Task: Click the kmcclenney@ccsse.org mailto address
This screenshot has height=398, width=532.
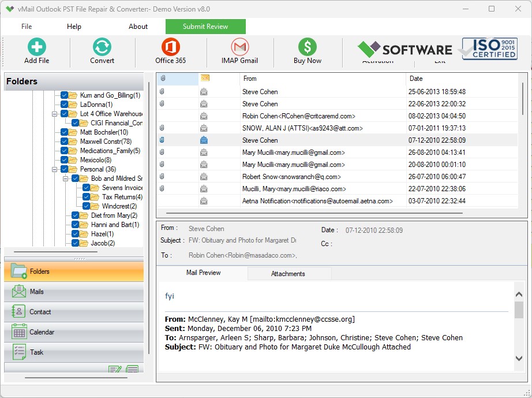Action: tap(315, 319)
